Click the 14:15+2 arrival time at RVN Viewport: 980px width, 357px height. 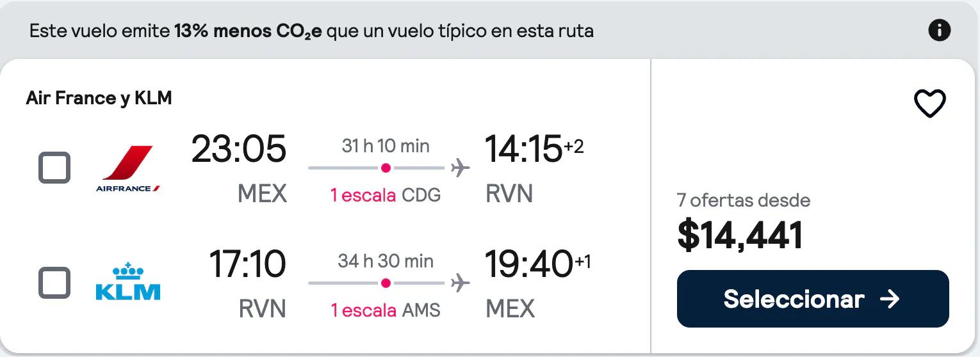tap(534, 149)
